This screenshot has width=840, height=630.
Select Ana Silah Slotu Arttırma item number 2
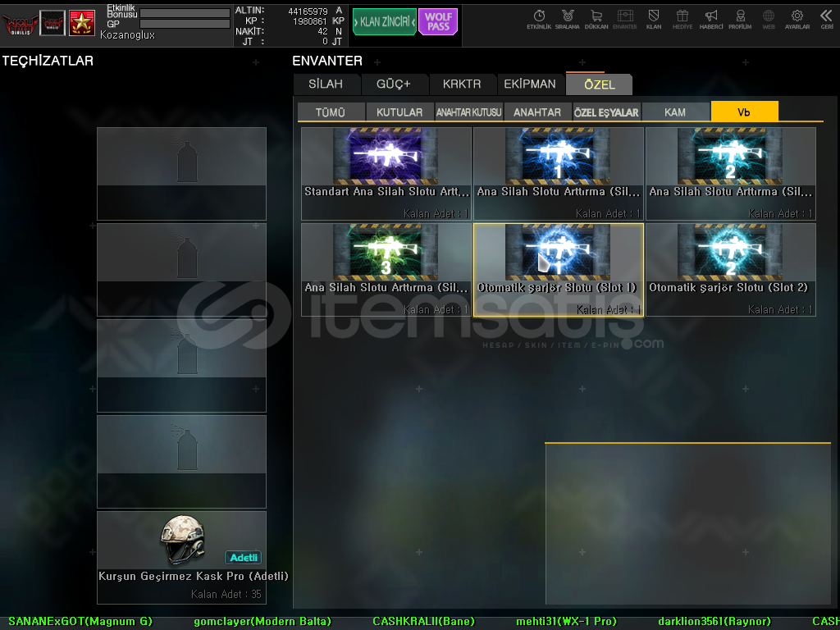coord(731,174)
